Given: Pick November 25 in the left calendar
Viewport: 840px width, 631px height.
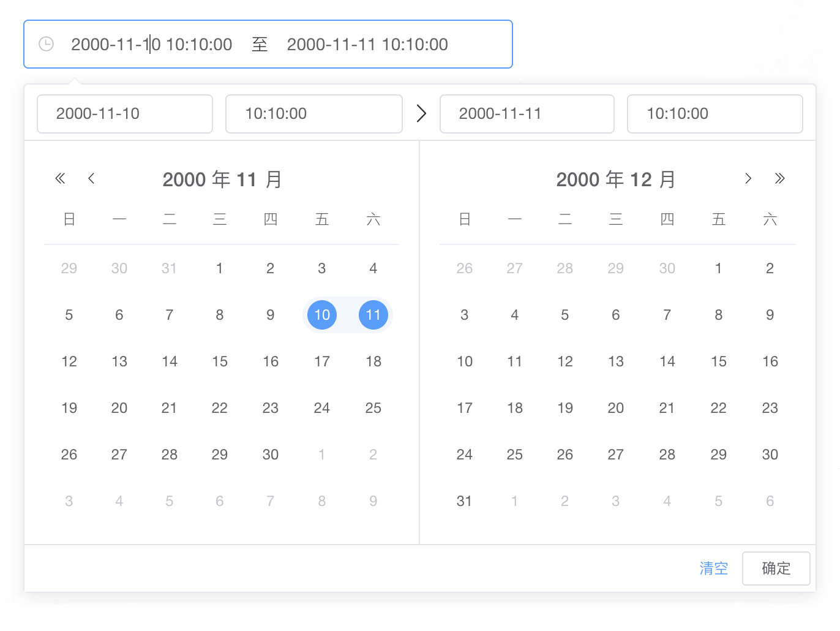Looking at the screenshot, I should (x=373, y=408).
